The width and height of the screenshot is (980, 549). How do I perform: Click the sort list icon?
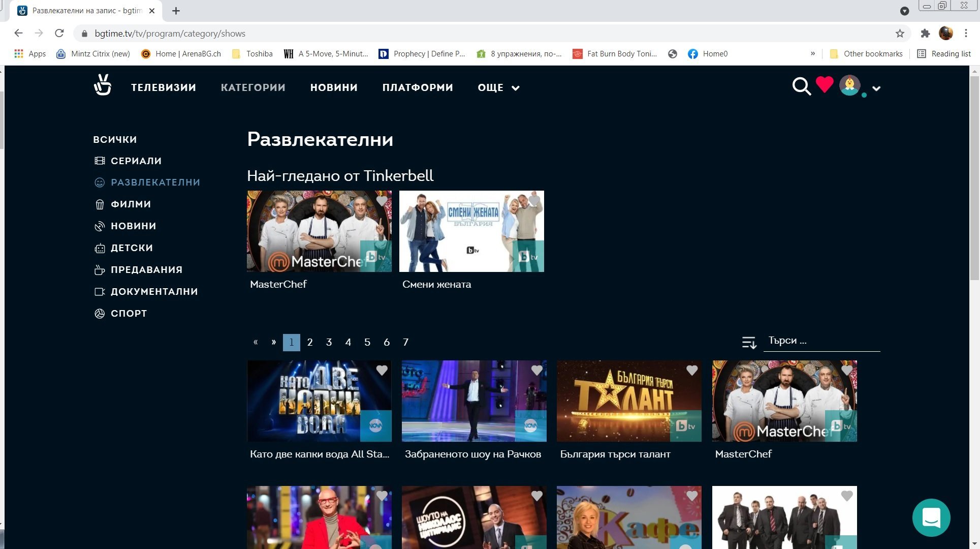pyautogui.click(x=749, y=343)
